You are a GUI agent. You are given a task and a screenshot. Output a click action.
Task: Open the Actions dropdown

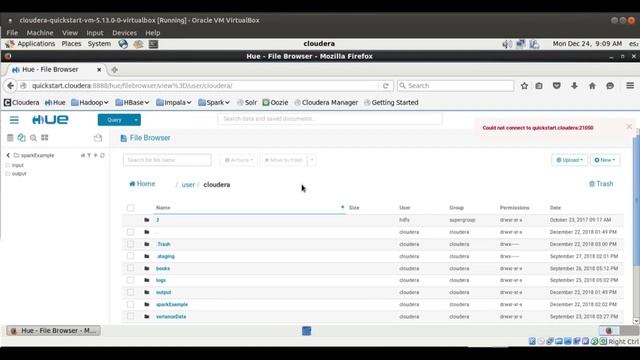pos(239,160)
